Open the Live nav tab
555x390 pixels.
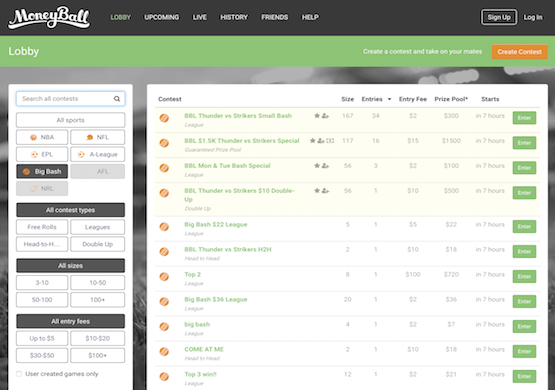pyautogui.click(x=200, y=17)
